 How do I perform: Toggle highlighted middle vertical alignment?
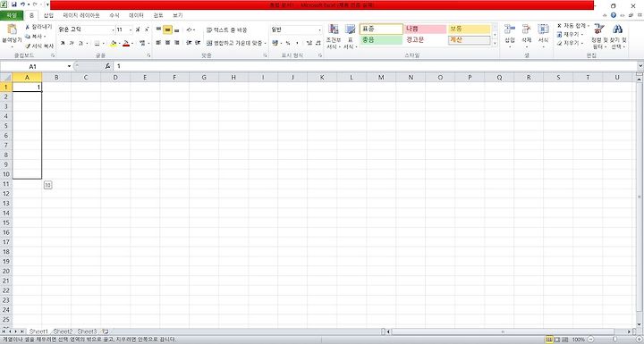coord(167,29)
